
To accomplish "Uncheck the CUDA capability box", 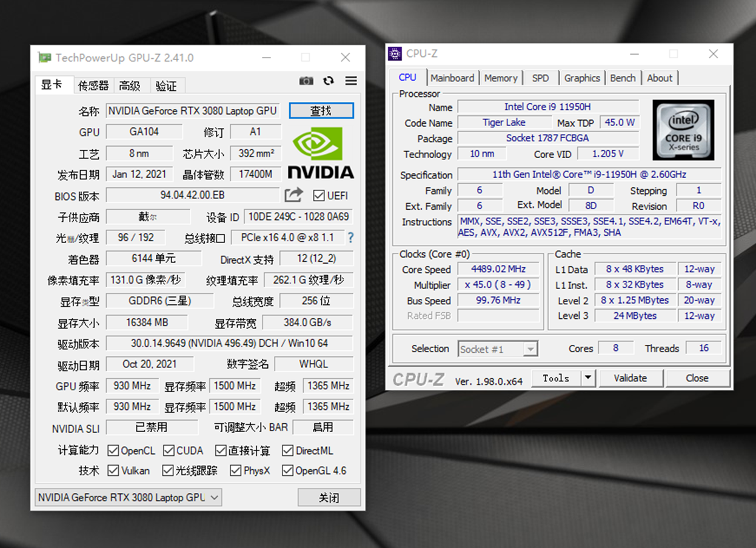I will click(x=168, y=450).
